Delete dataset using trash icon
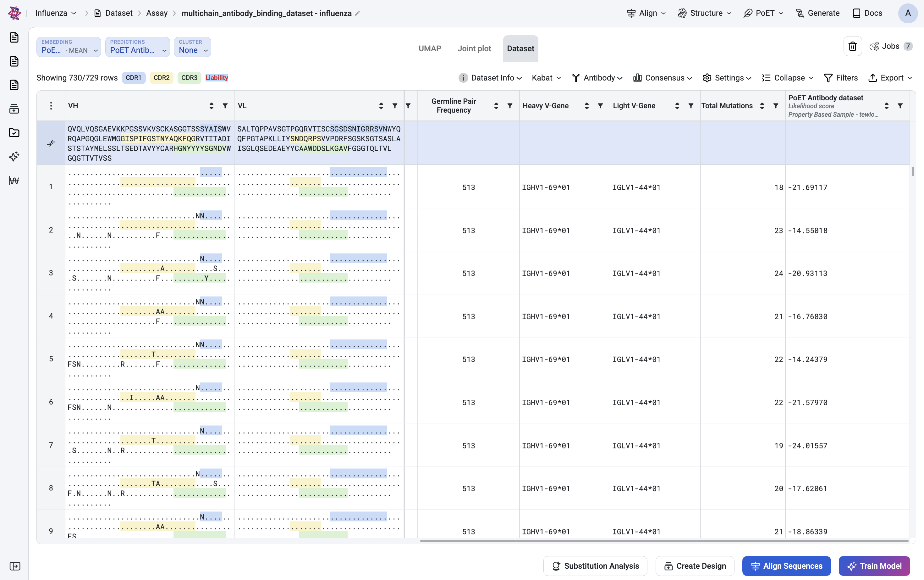 853,47
